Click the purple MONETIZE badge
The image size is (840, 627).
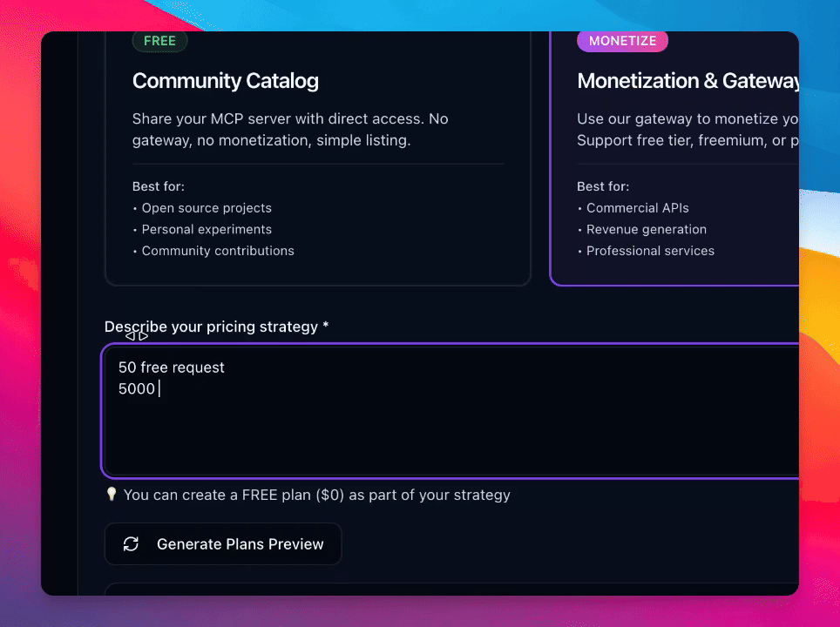coord(622,41)
